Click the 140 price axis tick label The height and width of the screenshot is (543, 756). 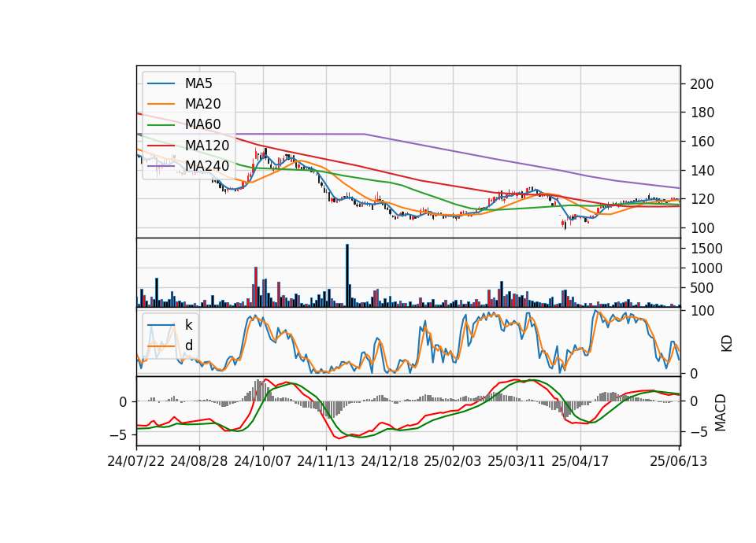702,171
